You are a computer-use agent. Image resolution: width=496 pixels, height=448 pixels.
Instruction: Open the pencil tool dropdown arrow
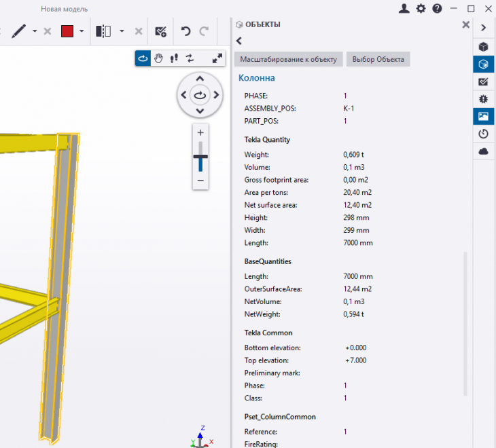pyautogui.click(x=34, y=31)
